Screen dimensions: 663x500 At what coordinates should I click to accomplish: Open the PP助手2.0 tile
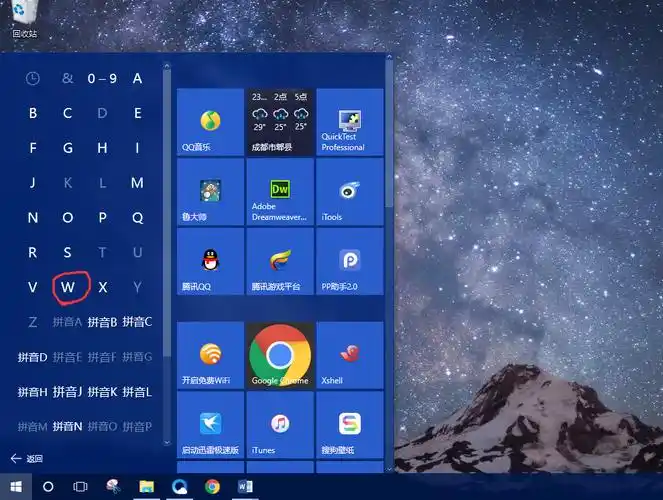click(349, 262)
